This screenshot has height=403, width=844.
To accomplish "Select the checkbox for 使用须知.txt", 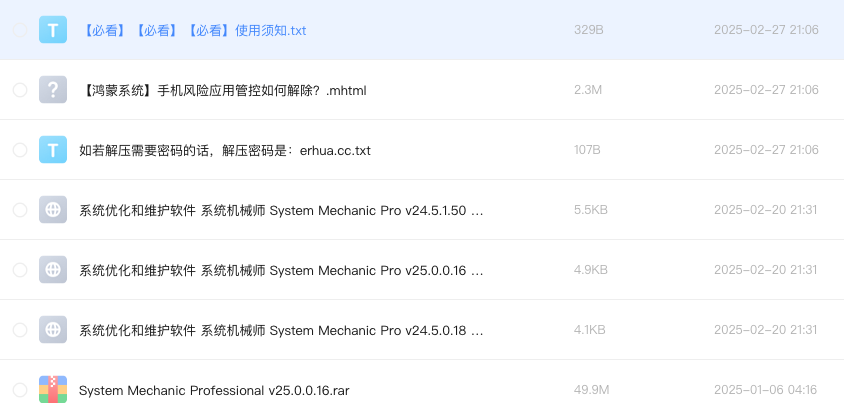I will pos(20,30).
